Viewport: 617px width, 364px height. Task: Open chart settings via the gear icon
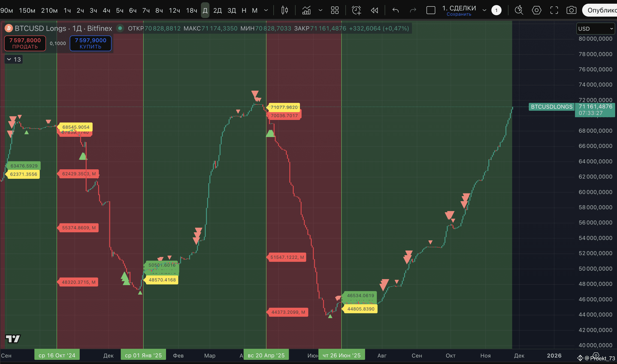coord(536,10)
